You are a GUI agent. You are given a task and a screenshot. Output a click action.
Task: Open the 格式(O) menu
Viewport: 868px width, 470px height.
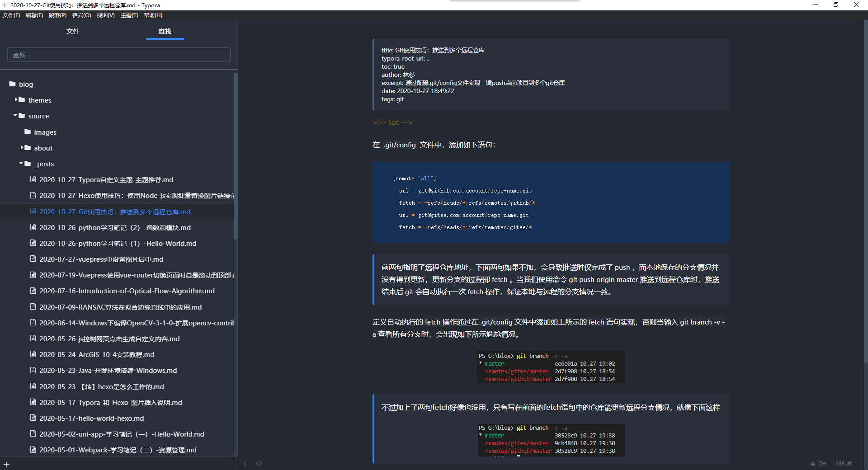click(81, 15)
